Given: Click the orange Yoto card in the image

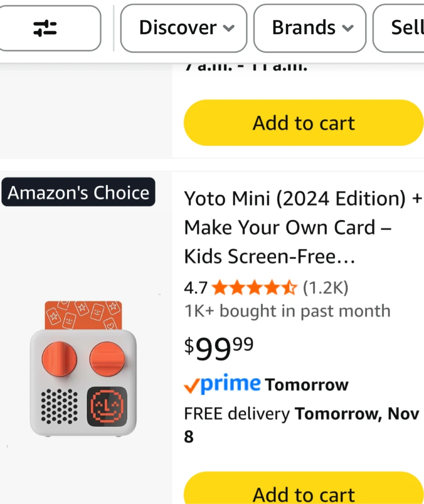Looking at the screenshot, I should pos(83,315).
